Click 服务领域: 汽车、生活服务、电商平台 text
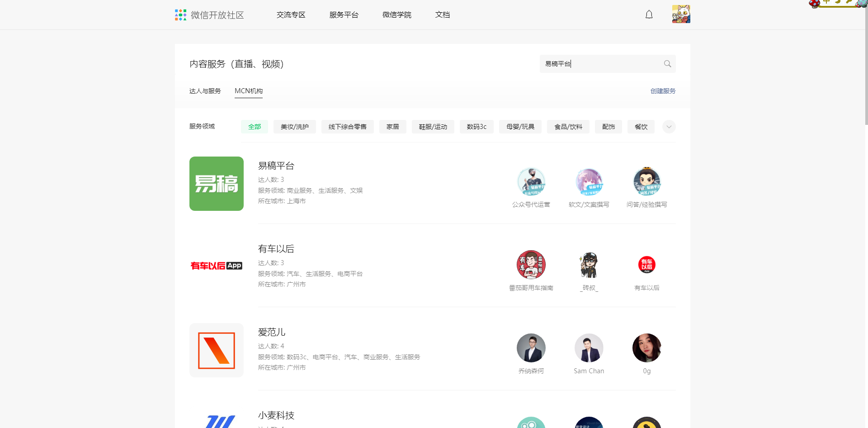 coord(311,274)
